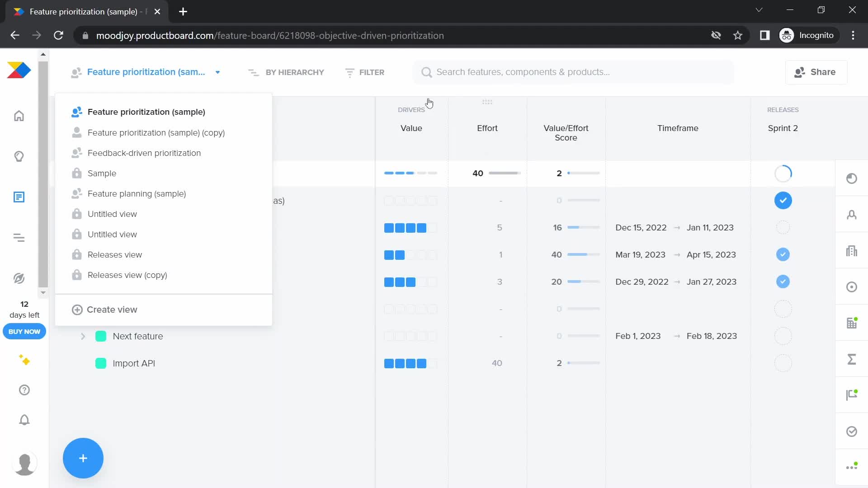
Task: Toggle Sprint 2 check for Dec 29, 2022 row
Action: [783, 282]
